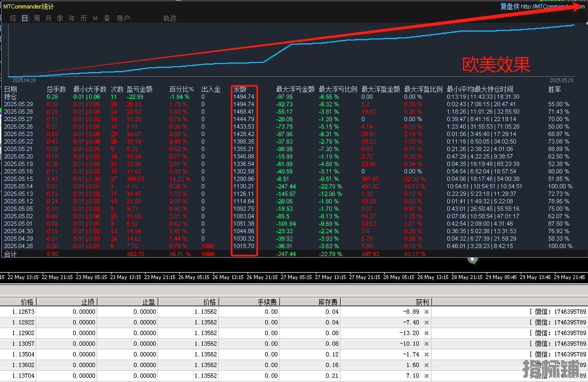Close the order showing profit 7.10
The height and width of the screenshot is (382, 588).
pyautogui.click(x=426, y=376)
